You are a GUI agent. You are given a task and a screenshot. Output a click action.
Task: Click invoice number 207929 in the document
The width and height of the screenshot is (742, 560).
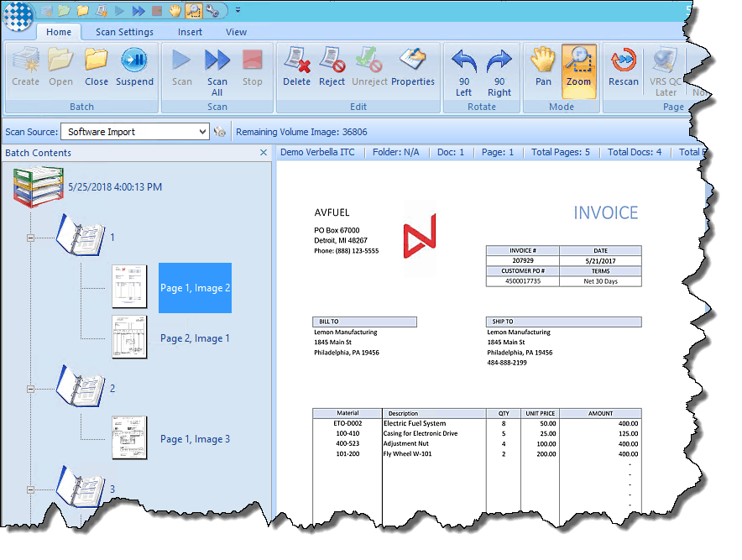523,260
